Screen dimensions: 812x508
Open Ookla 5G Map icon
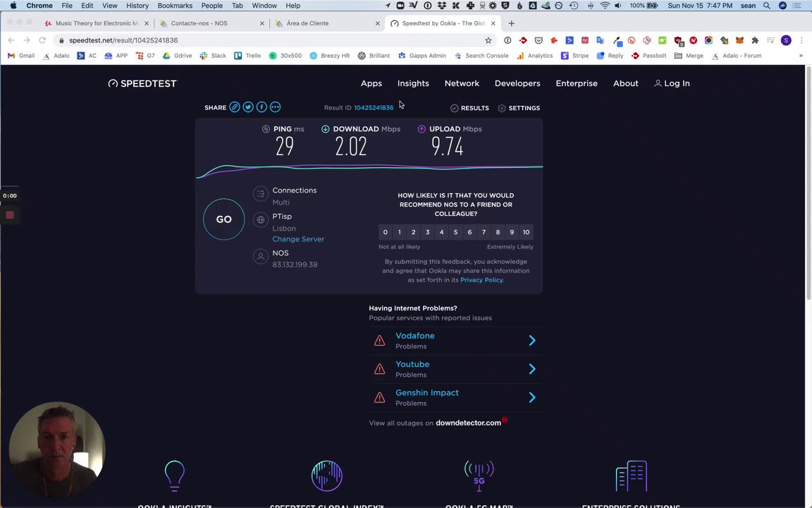(x=479, y=476)
